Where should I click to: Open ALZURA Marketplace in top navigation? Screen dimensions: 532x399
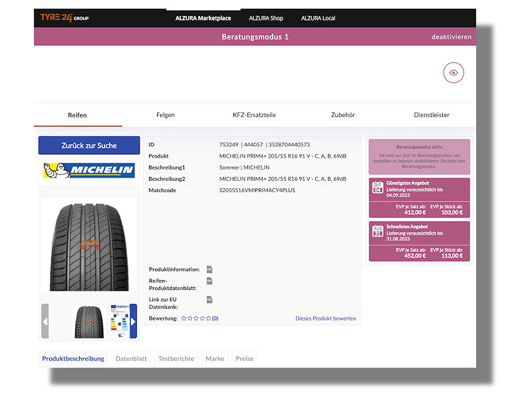(203, 18)
